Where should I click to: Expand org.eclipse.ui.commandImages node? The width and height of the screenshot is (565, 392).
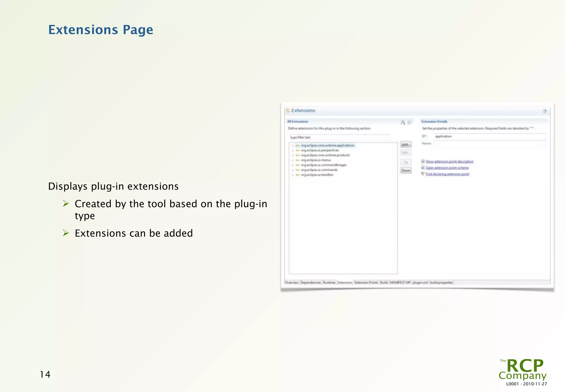coord(293,165)
